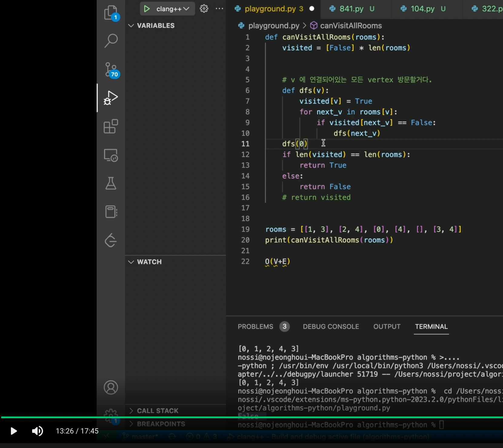This screenshot has height=448, width=503.
Task: Select the Run and Debug activity icon
Action: pos(111,98)
